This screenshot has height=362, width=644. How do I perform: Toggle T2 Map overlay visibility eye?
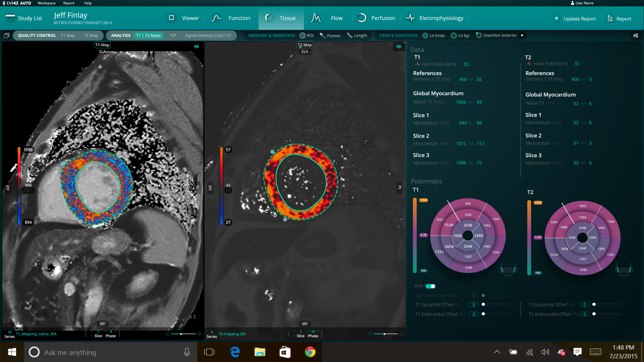click(x=399, y=46)
